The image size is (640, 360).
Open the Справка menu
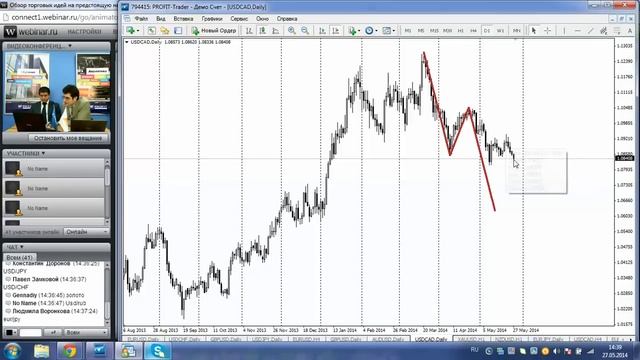coord(287,19)
